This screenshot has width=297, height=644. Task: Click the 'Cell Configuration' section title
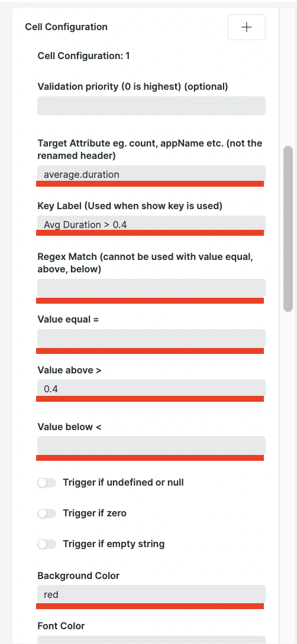coord(66,27)
